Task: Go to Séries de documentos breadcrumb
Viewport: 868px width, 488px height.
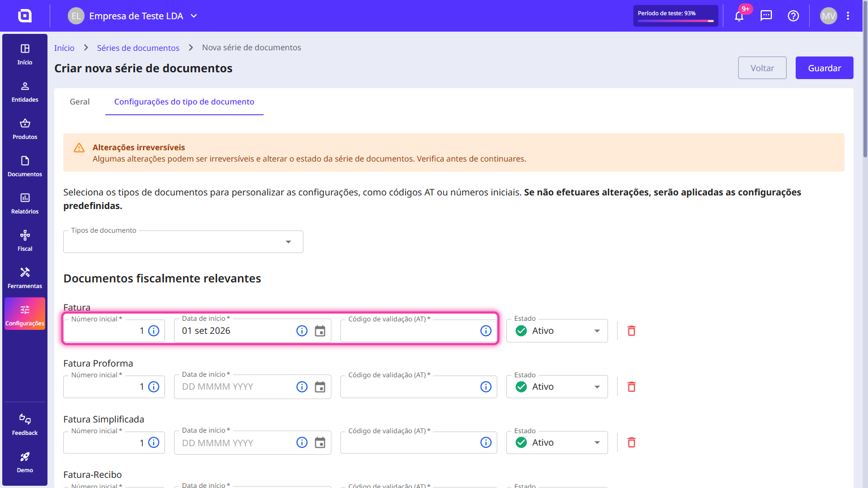Action: point(138,48)
